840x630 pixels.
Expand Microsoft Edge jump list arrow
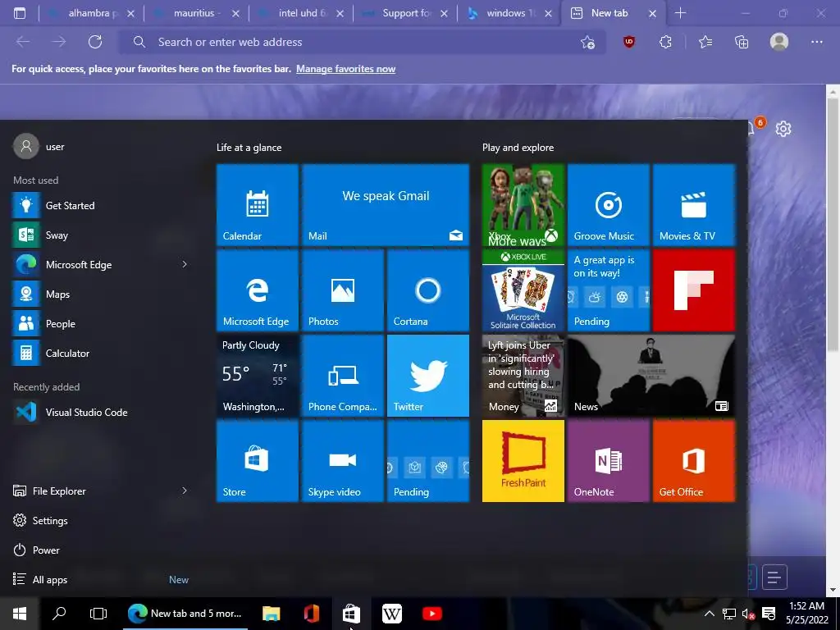tap(185, 264)
